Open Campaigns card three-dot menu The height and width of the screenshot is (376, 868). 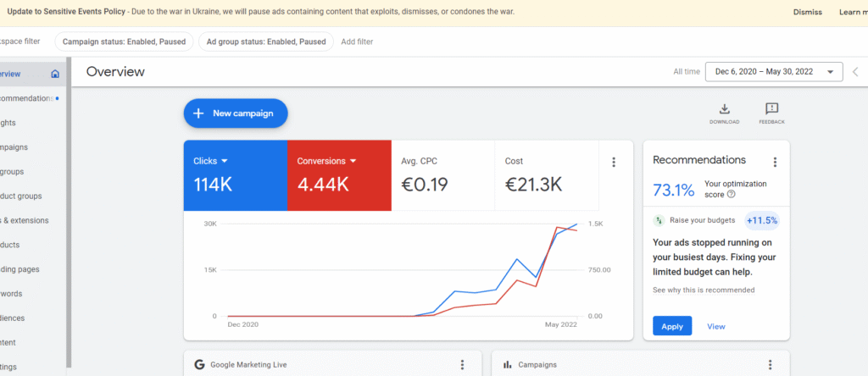[x=770, y=365]
